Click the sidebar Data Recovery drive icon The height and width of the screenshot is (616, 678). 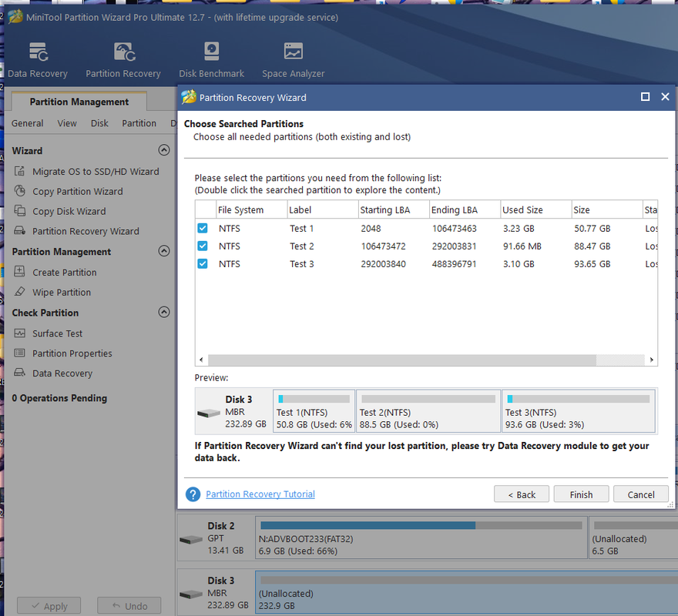(x=19, y=373)
